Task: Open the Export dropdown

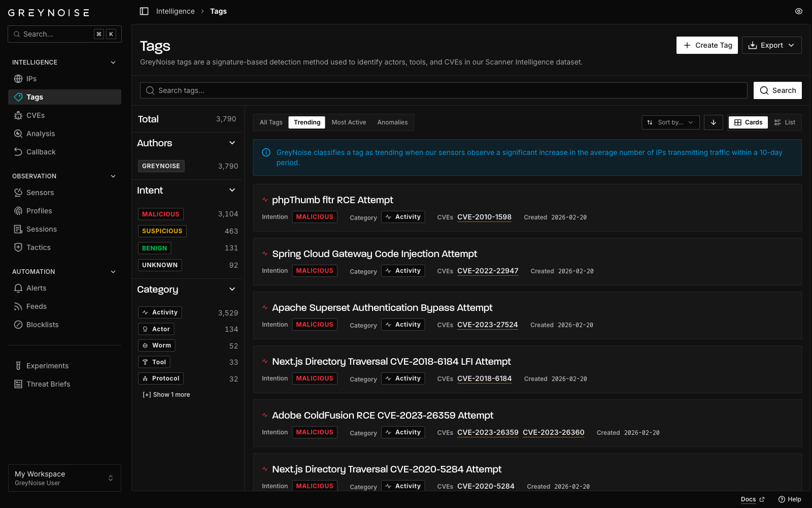Action: [x=772, y=45]
